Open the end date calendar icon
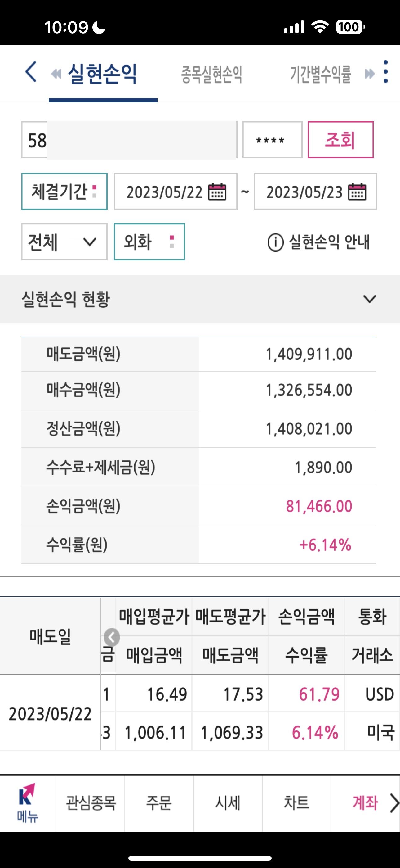Screen dimensions: 400x868 tap(357, 192)
